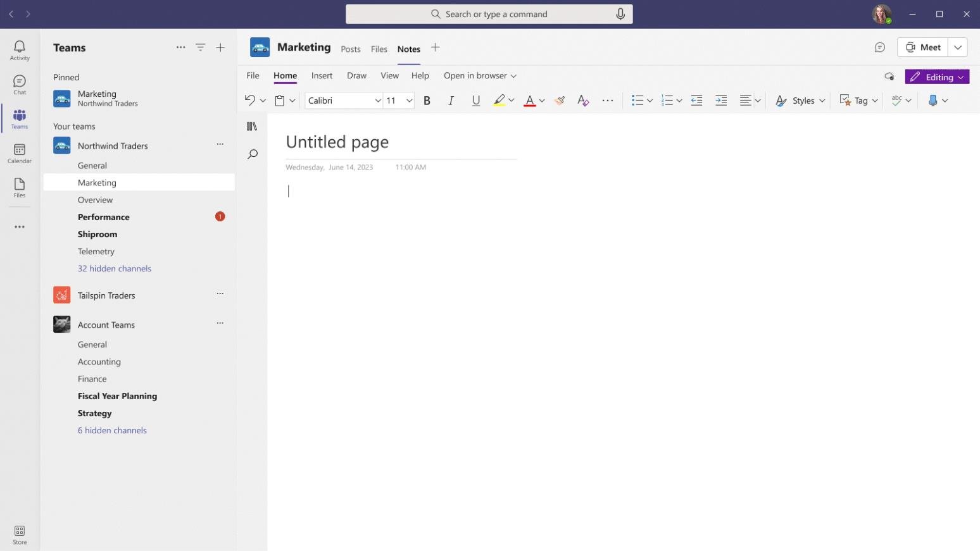Decrease the indent
The image size is (980, 551).
pos(696,100)
